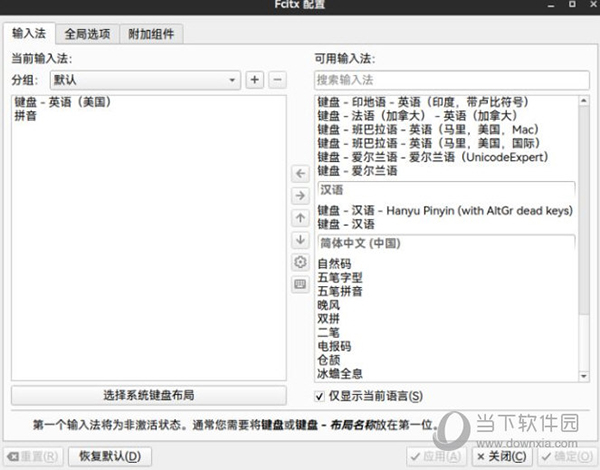Maximize the Fcitx 配置 window

pyautogui.click(x=572, y=4)
